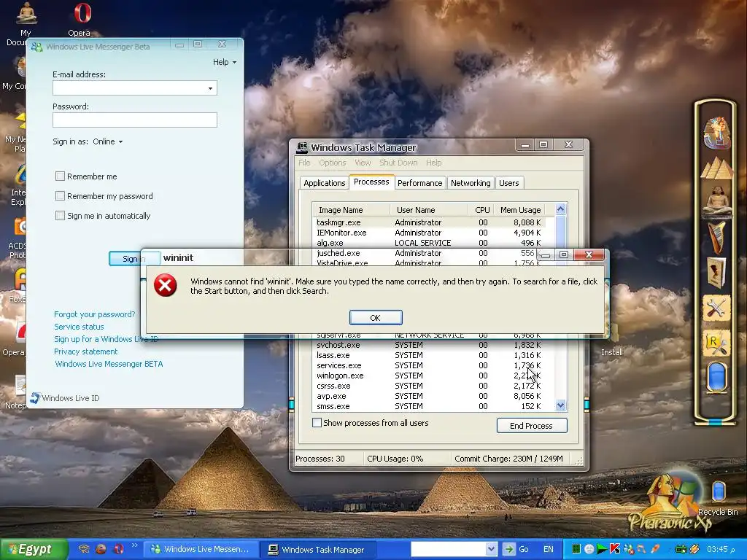Viewport: 747px width, 560px height.
Task: Switch to the Applications tab
Action: 324,183
